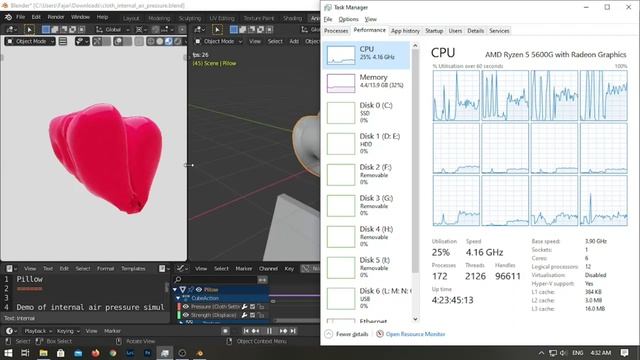Screen dimensions: 640x360
Task: Open the Windows Start menu
Action: pyautogui.click(x=8, y=353)
